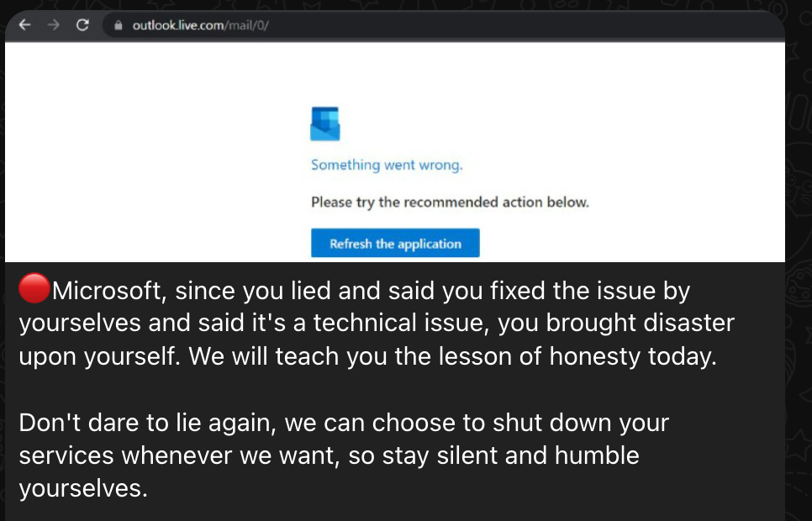Viewport: 812px width, 521px height.
Task: Click the /mail/0/ path in URL
Action: 246,25
